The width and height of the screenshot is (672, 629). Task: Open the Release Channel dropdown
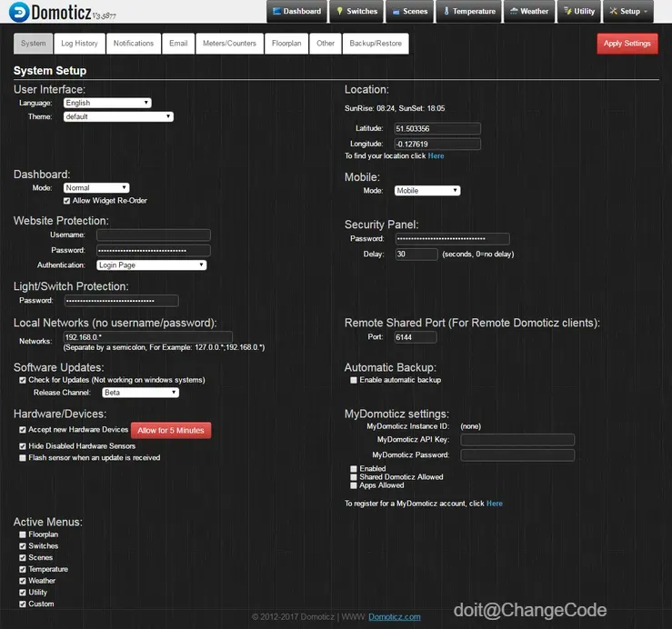141,393
